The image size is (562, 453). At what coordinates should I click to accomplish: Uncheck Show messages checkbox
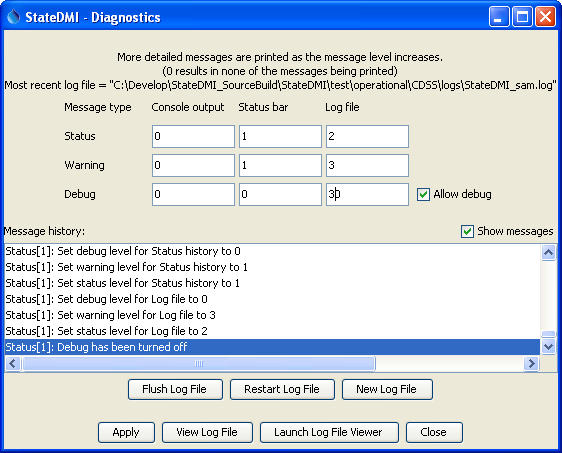click(x=467, y=232)
